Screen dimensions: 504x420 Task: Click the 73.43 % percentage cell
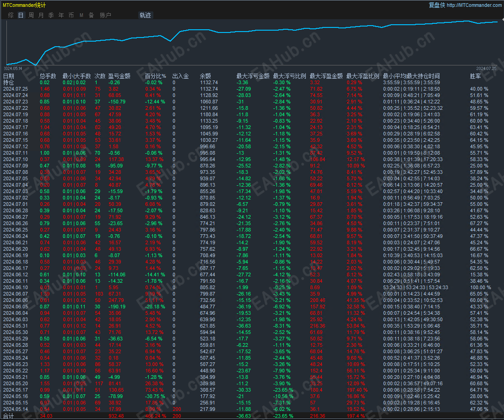pos(154,390)
